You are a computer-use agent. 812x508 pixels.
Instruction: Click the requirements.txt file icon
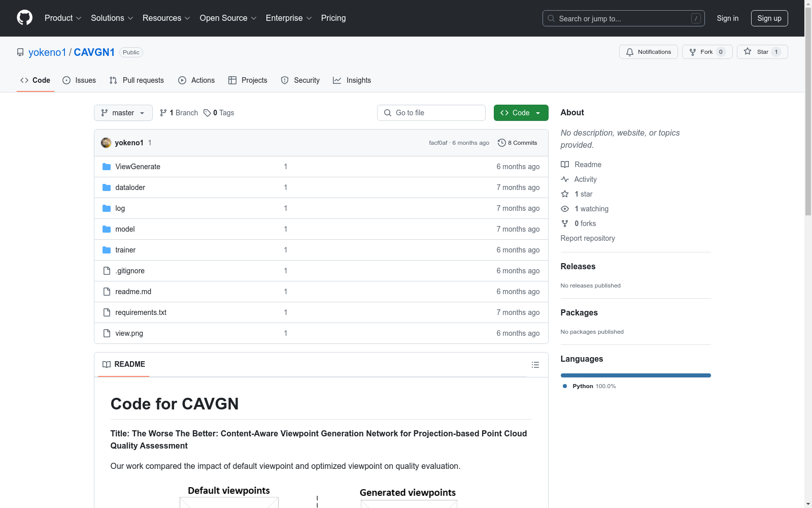[107, 312]
